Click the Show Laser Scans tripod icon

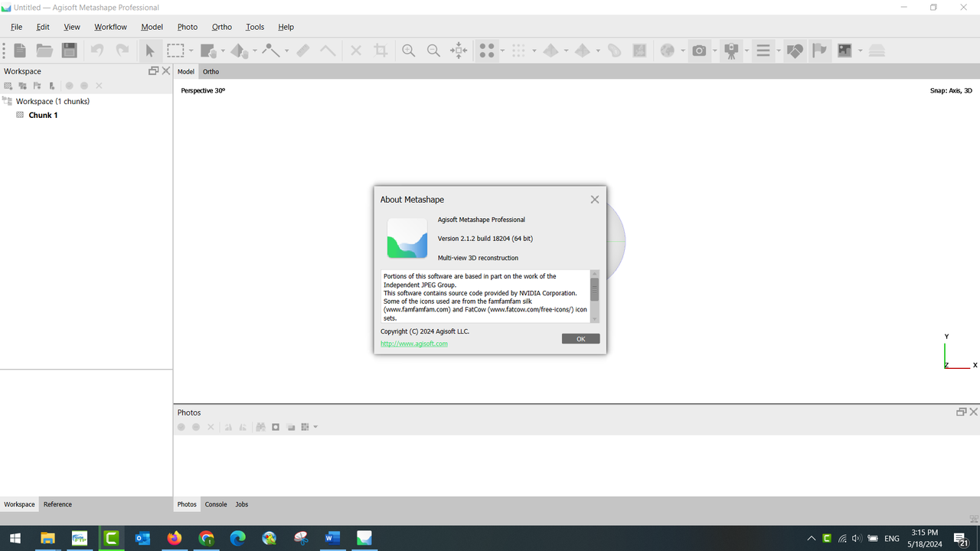(x=732, y=51)
